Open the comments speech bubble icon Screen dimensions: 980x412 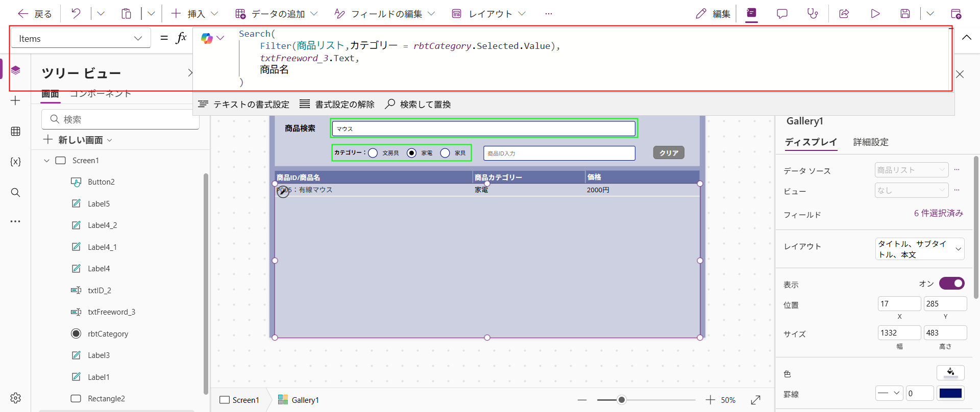782,14
